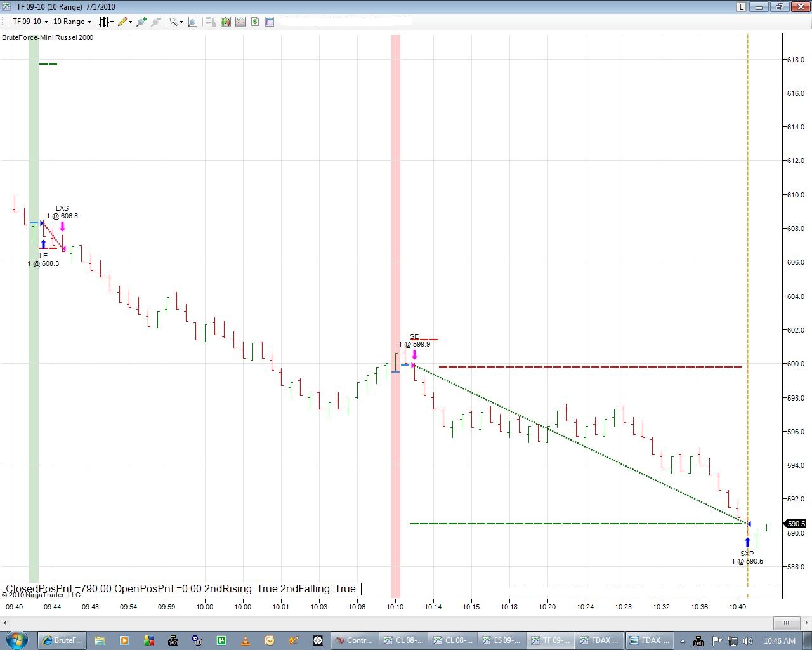812x650 pixels.
Task: Click the LXS exit magenta arrow
Action: tap(62, 227)
